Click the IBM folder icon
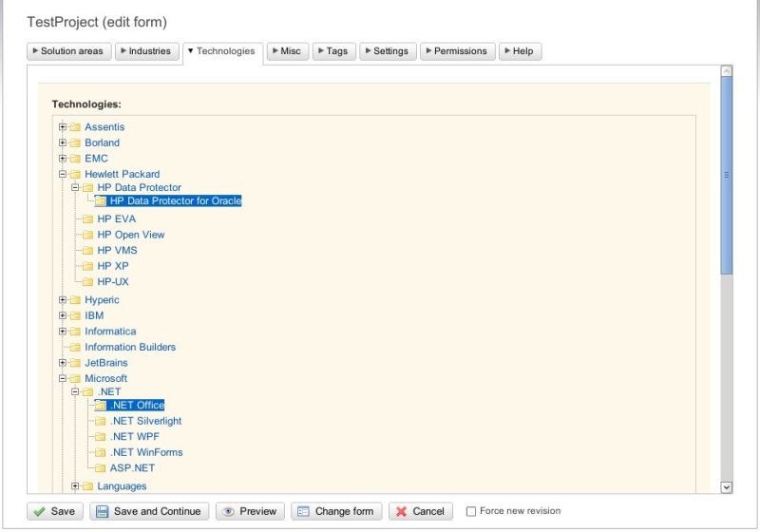Image resolution: width=760 pixels, height=532 pixels. pyautogui.click(x=75, y=315)
